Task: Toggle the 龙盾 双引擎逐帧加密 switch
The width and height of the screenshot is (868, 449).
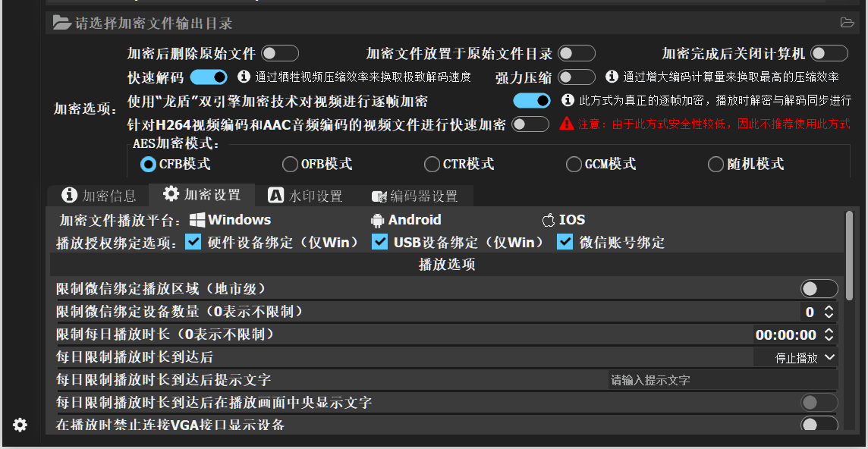Action: 531,100
